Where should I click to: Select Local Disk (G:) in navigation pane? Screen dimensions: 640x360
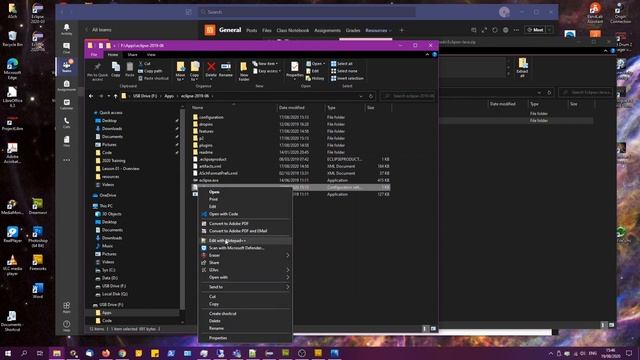(114, 294)
